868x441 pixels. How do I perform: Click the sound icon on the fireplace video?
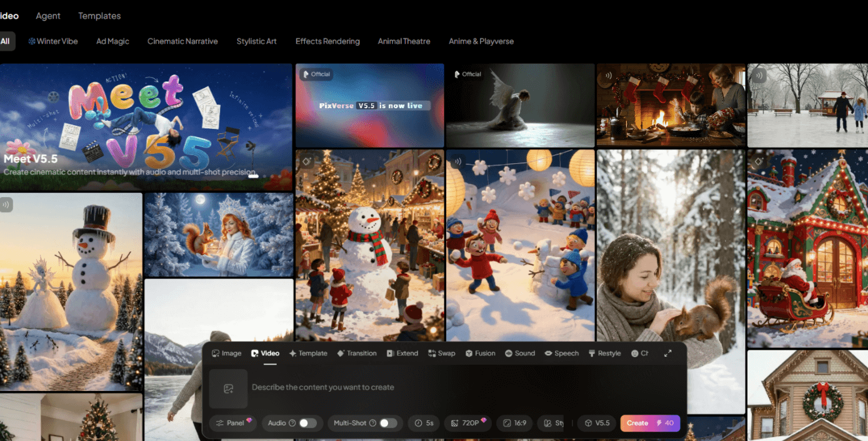pos(605,76)
